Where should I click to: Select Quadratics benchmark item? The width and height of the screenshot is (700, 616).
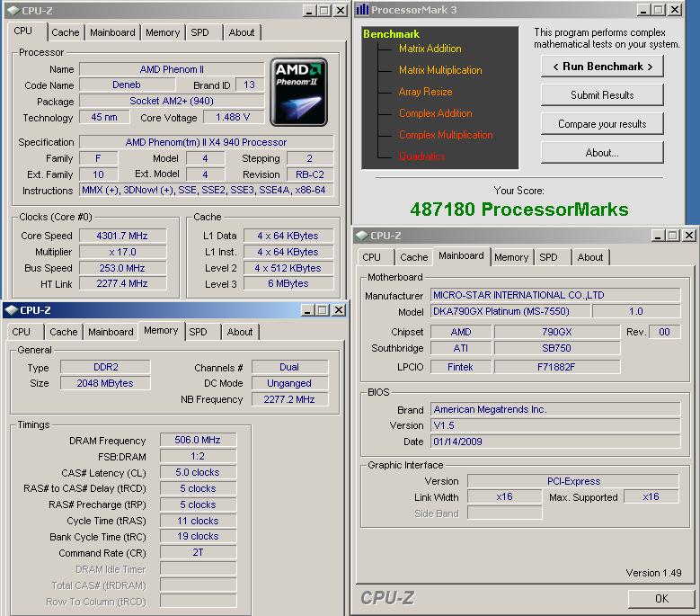(421, 156)
